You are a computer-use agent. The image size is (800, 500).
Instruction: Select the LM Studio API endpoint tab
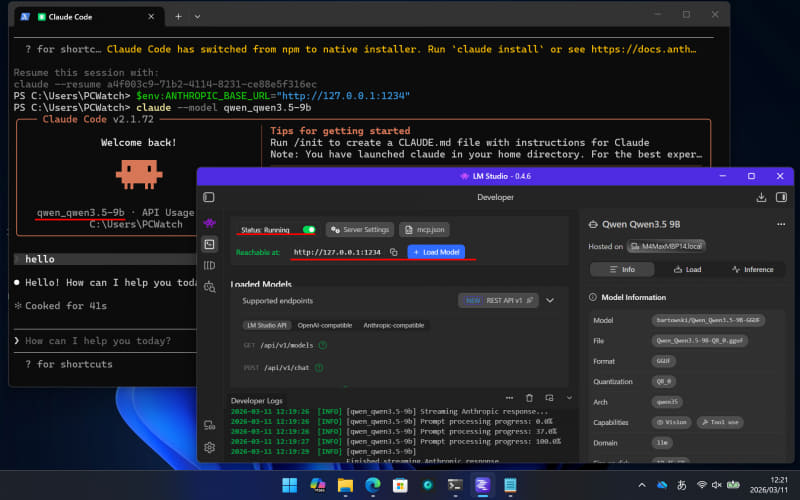pos(266,326)
